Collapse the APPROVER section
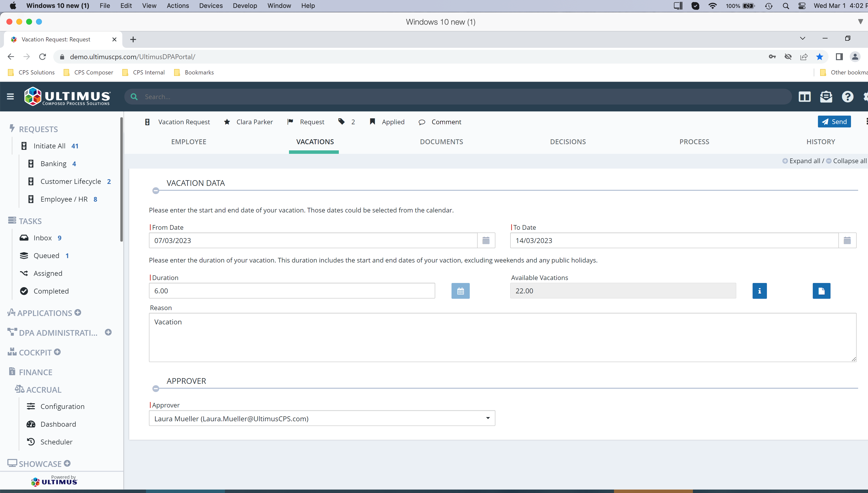 tap(156, 389)
